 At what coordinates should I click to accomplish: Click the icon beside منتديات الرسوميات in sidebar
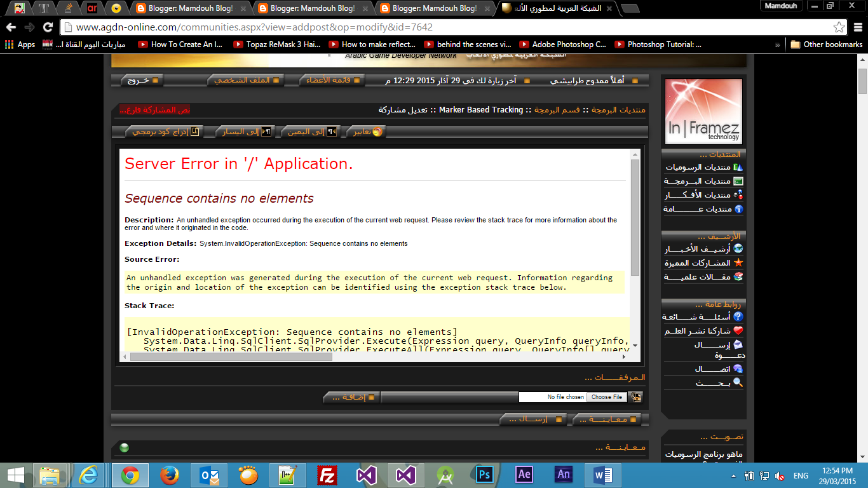[x=738, y=167]
